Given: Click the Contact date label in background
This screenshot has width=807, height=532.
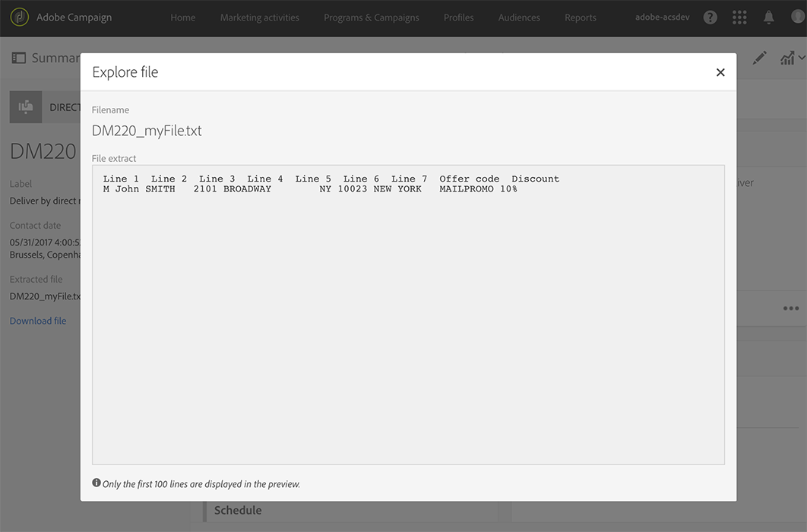Looking at the screenshot, I should click(35, 226).
